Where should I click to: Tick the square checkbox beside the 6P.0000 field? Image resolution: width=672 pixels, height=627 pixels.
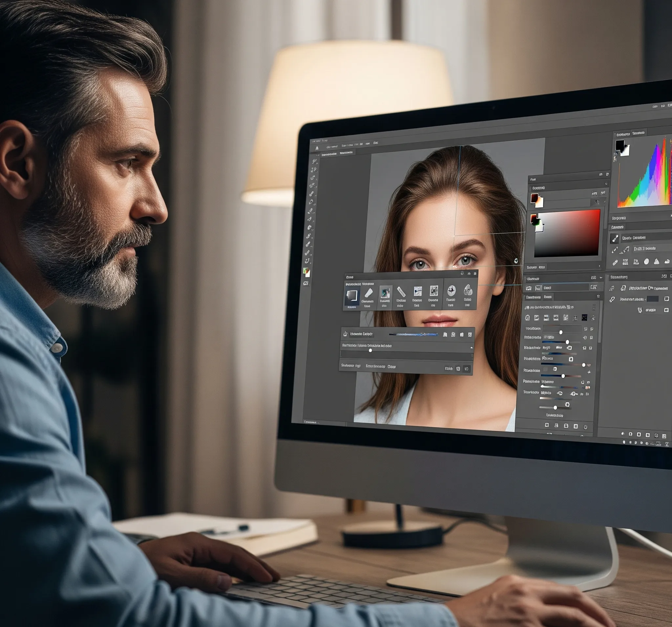[x=666, y=310]
